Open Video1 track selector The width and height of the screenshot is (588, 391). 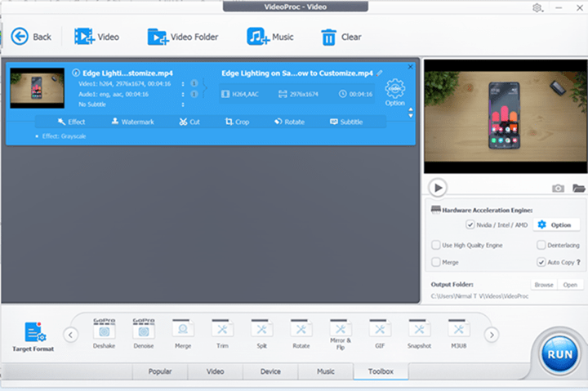pyautogui.click(x=183, y=83)
